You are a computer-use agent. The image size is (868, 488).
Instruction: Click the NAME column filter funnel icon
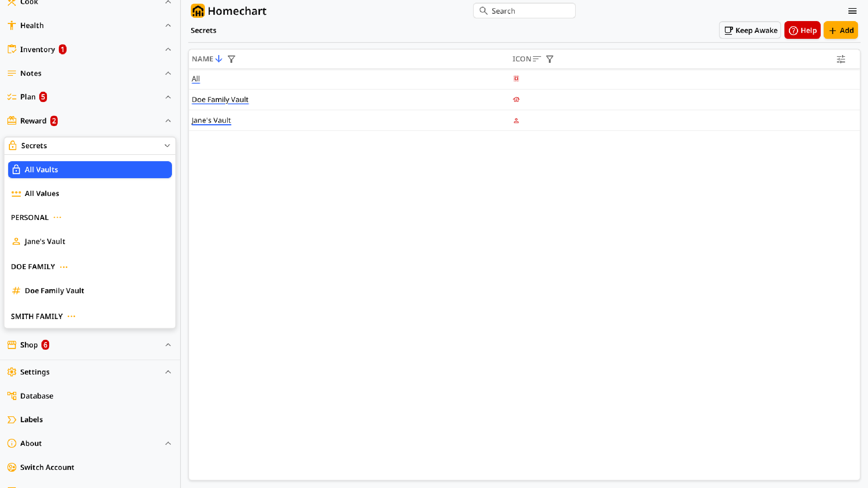click(x=232, y=59)
